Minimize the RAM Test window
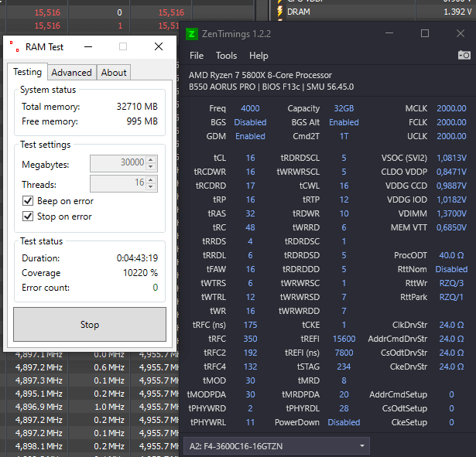The height and width of the screenshot is (457, 476). coord(87,46)
